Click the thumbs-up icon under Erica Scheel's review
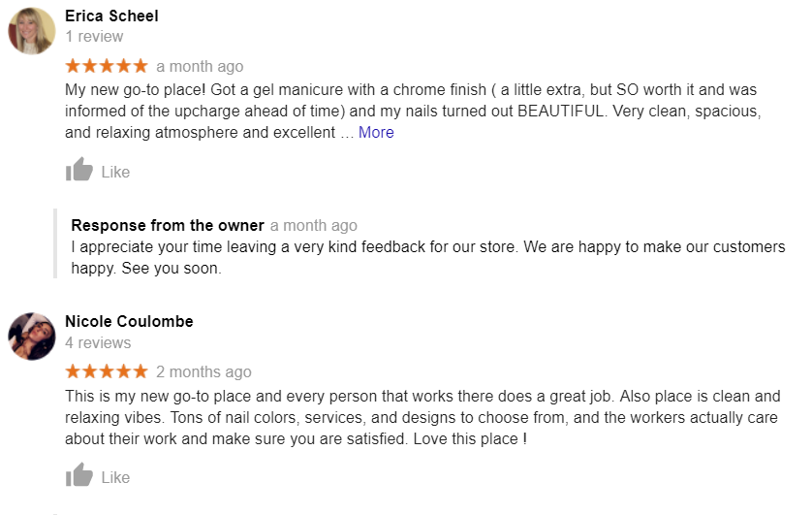The image size is (812, 515). (x=79, y=171)
